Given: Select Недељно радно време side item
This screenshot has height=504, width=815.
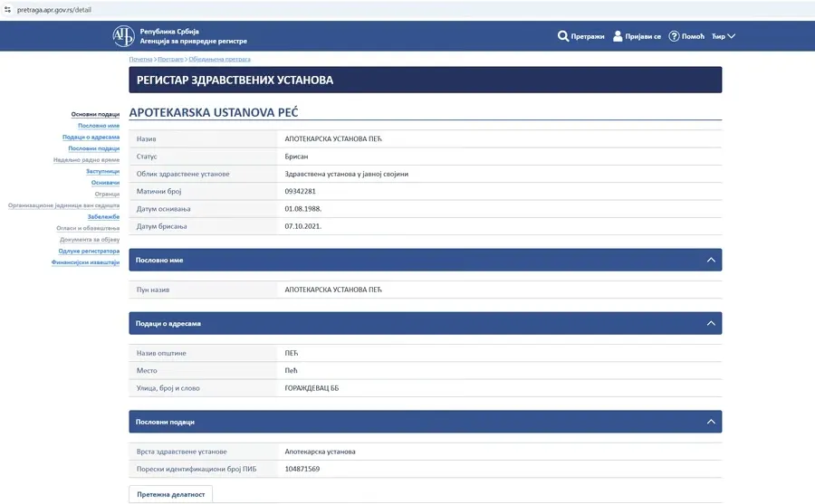Looking at the screenshot, I should (x=86, y=160).
